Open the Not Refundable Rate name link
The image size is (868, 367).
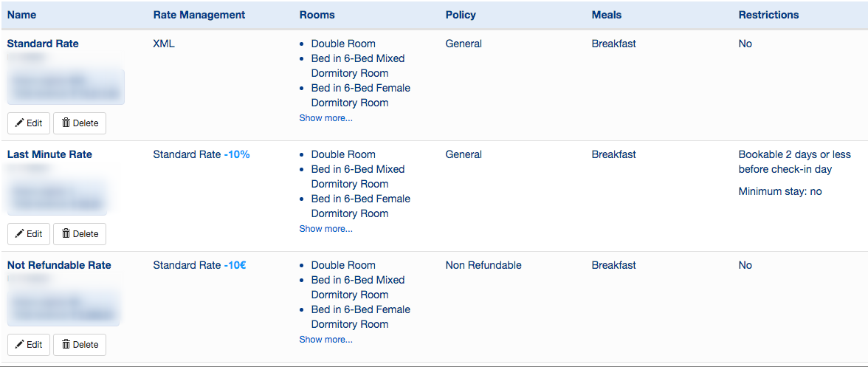tap(59, 265)
